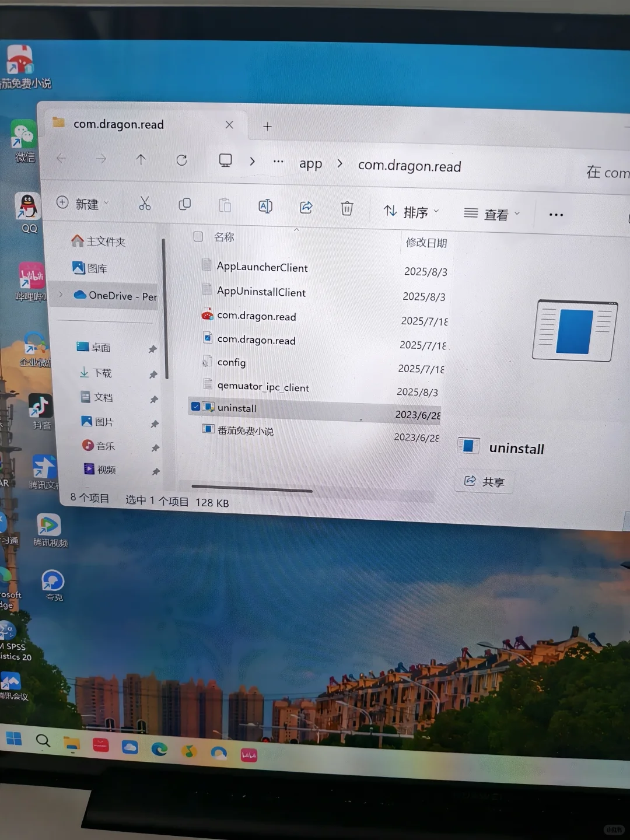Click the Copy icon in the toolbar

(x=185, y=204)
